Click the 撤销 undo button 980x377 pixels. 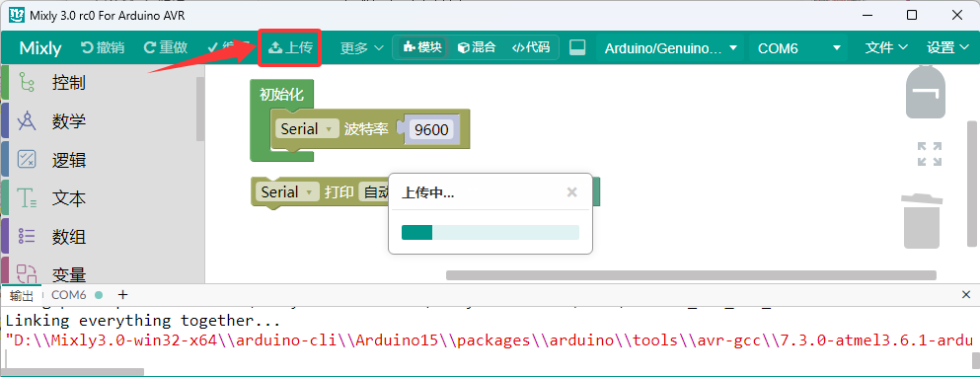(x=103, y=47)
